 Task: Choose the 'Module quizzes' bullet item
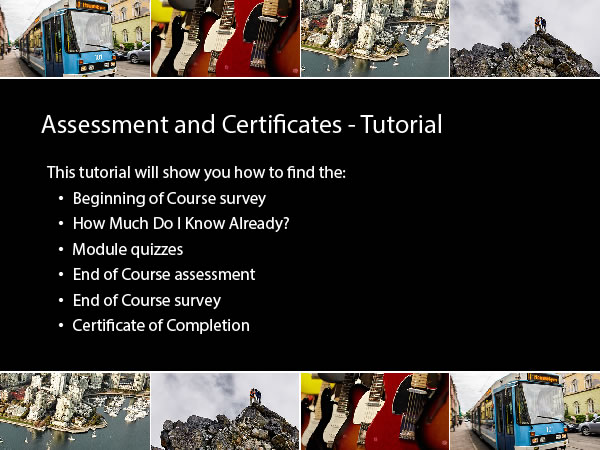click(x=127, y=249)
